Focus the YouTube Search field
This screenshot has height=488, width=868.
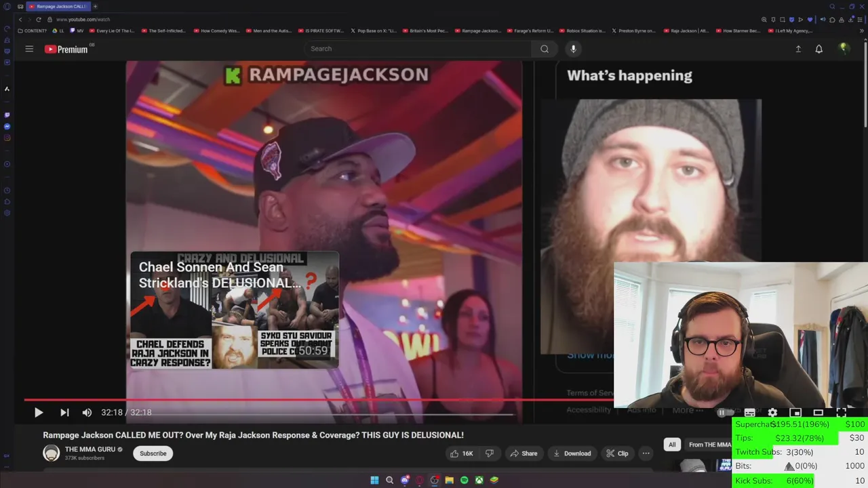[418, 49]
